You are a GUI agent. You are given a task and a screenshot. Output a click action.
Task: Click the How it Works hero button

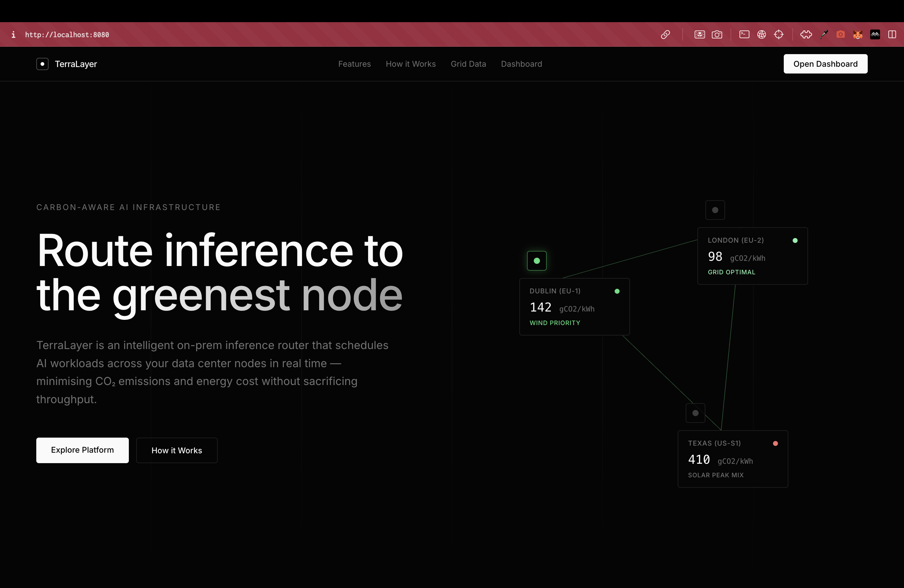tap(176, 451)
